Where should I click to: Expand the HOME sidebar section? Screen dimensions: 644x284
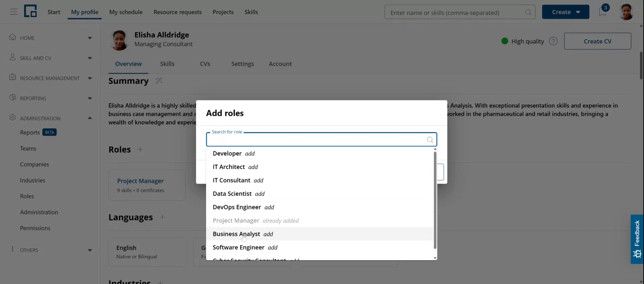coord(90,38)
